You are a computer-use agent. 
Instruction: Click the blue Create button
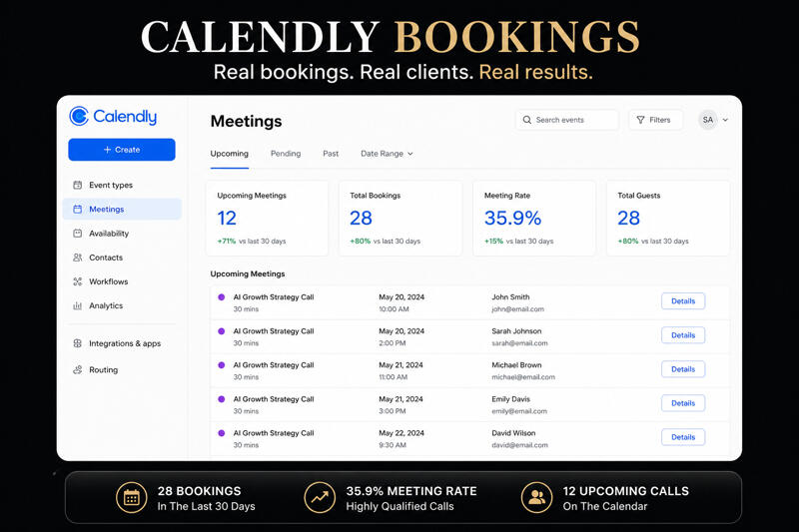(122, 150)
